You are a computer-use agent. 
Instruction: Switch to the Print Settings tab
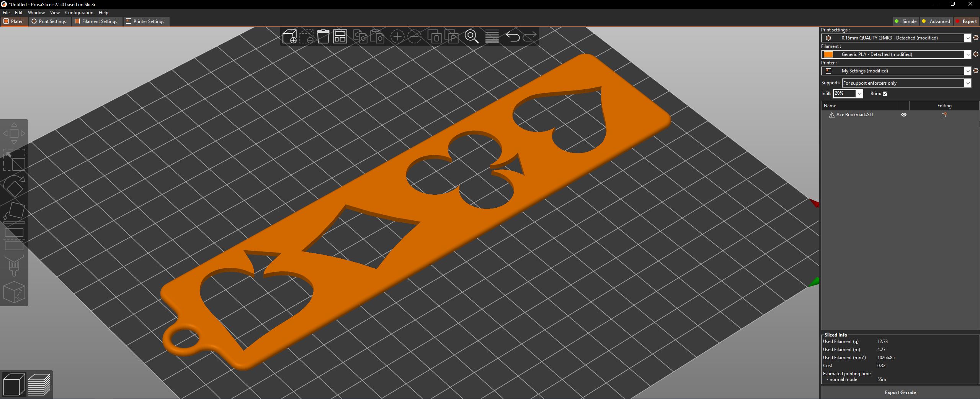coord(49,21)
